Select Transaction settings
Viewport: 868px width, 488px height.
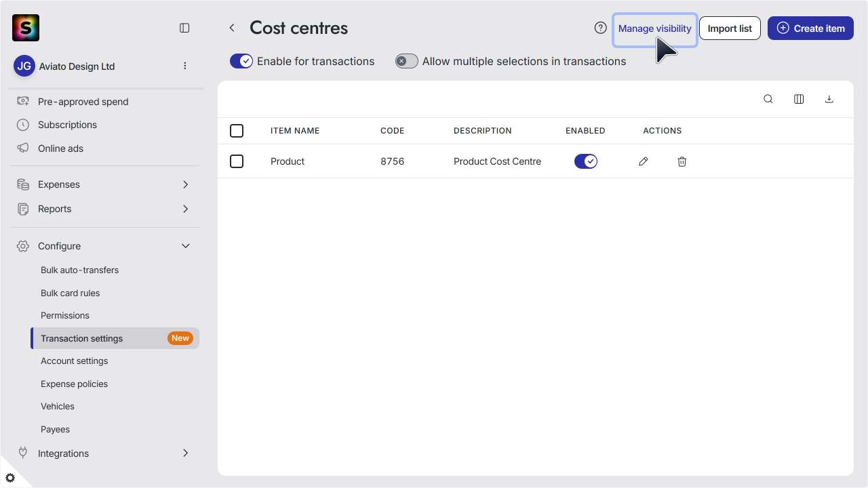pyautogui.click(x=115, y=338)
